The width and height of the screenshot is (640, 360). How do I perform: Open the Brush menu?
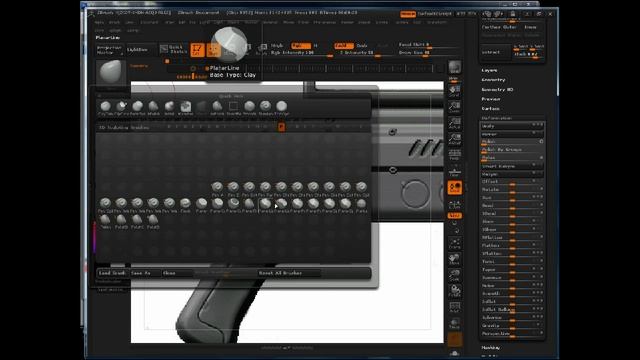point(115,22)
